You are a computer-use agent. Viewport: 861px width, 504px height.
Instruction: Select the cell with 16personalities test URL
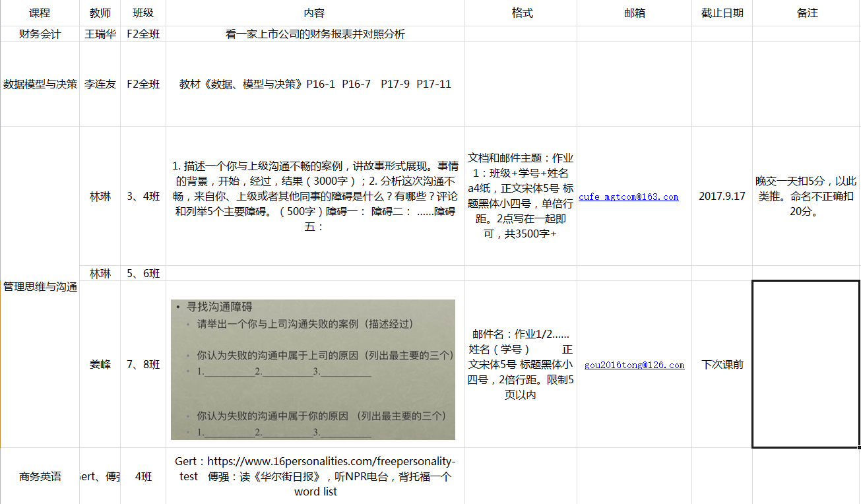coord(315,476)
